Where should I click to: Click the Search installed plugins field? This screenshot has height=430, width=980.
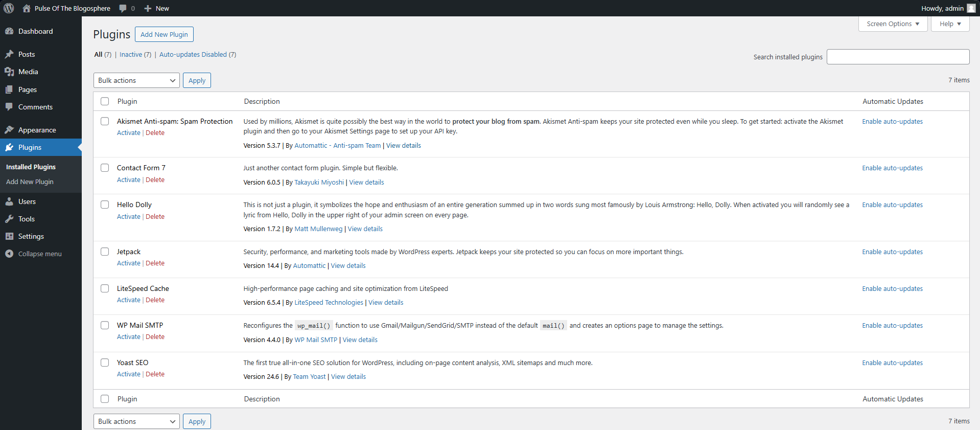tap(898, 57)
